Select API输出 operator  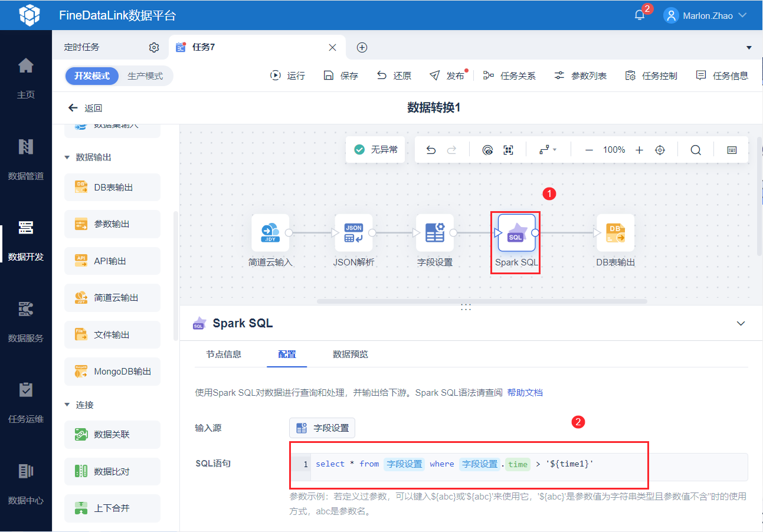112,261
